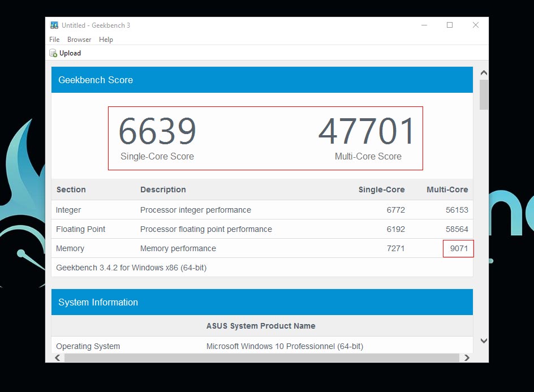The image size is (534, 392).
Task: Select the Integer row label
Action: coord(68,210)
